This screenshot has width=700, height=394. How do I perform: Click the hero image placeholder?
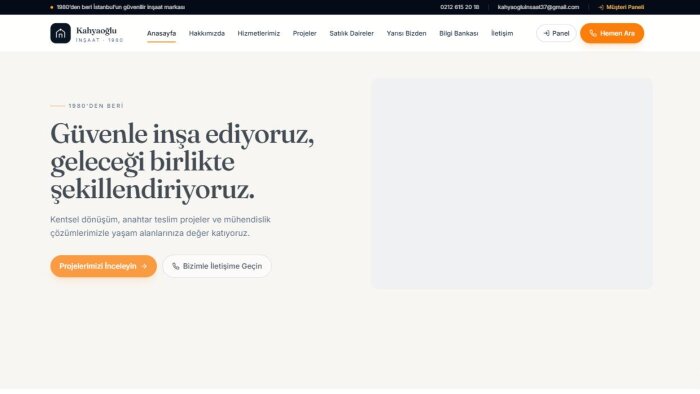(x=512, y=183)
